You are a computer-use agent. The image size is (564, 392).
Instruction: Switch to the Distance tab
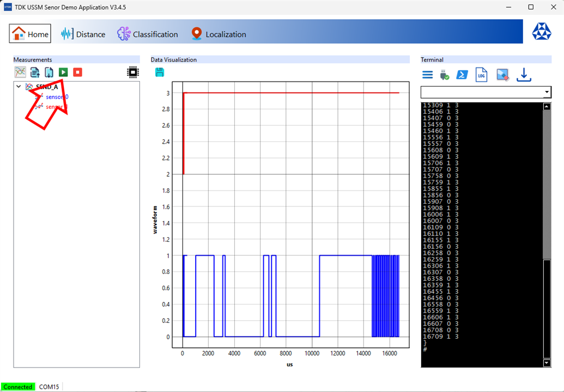click(83, 34)
